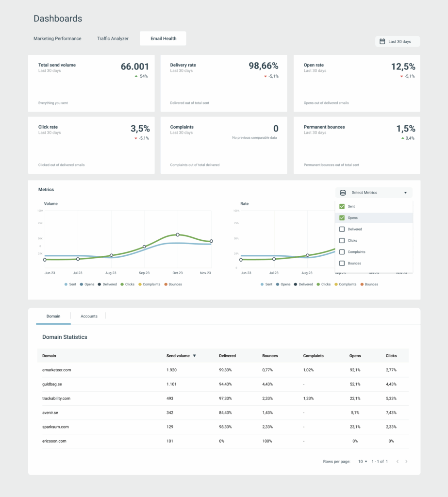Uncheck the Opens metric checkbox

(342, 218)
